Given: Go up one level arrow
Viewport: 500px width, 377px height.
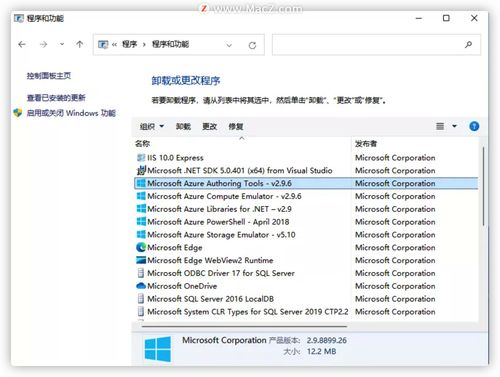Looking at the screenshot, I should (x=80, y=44).
